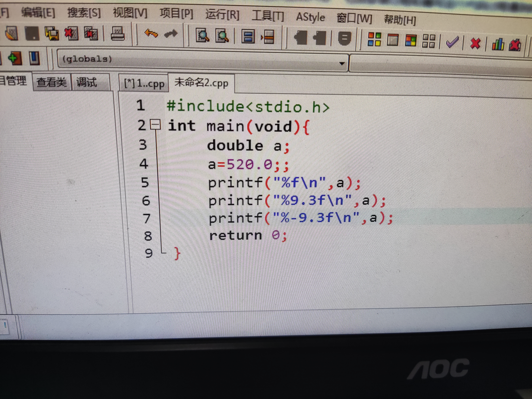Click the Save All icon
Viewport: 532px width, 399px height.
coord(52,33)
